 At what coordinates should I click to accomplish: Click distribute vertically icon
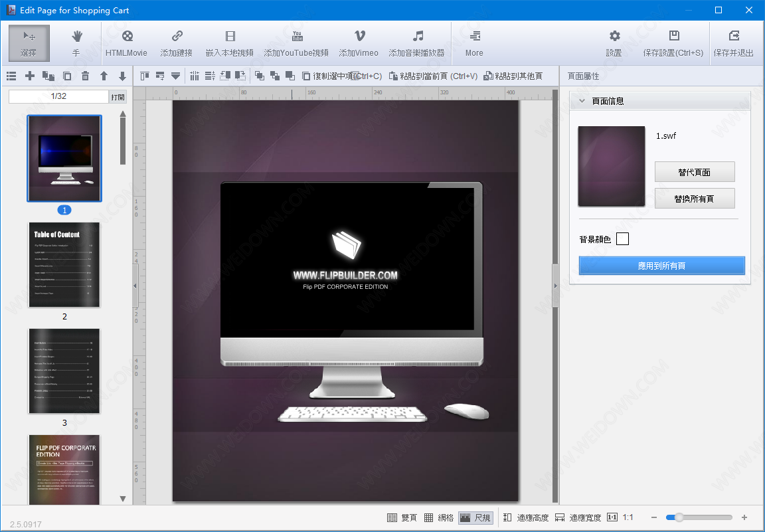pyautogui.click(x=210, y=76)
